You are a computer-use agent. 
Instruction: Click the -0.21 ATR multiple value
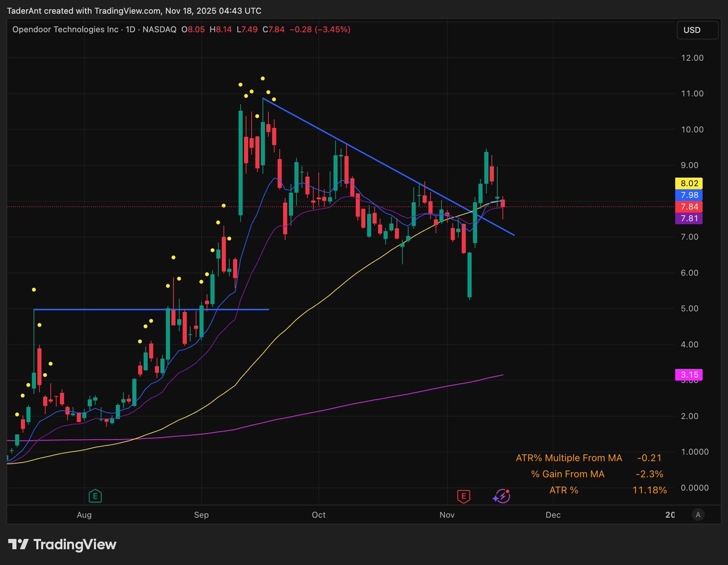click(649, 458)
